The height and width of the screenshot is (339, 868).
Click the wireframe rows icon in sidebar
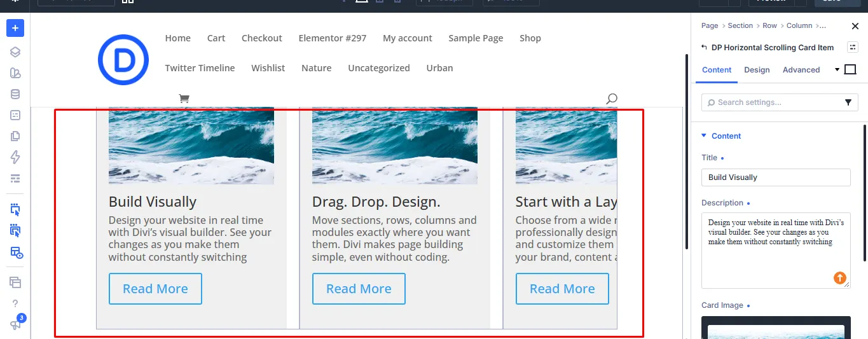pyautogui.click(x=15, y=178)
